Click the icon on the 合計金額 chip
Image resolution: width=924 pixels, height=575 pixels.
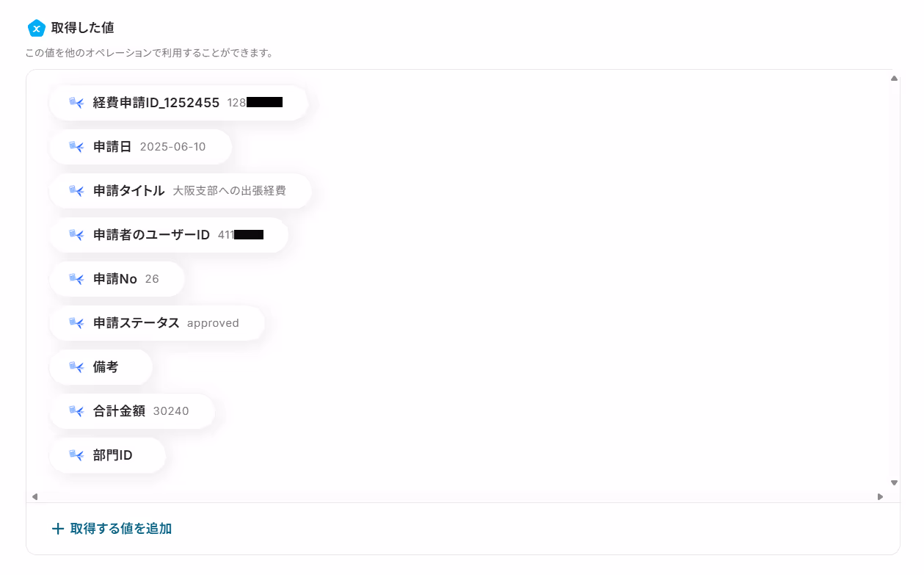[76, 411]
